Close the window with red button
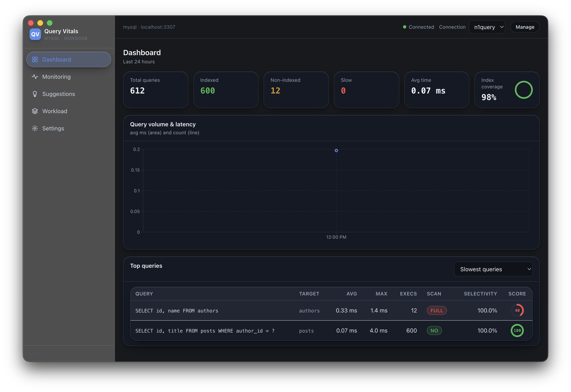The width and height of the screenshot is (571, 392). tap(31, 23)
